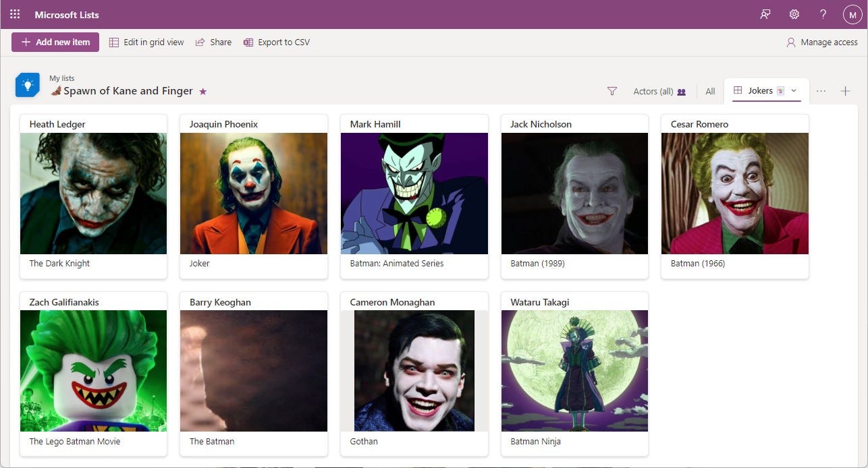Switch to the Actors (all) view
Screen dimensions: 868x468
pyautogui.click(x=659, y=91)
